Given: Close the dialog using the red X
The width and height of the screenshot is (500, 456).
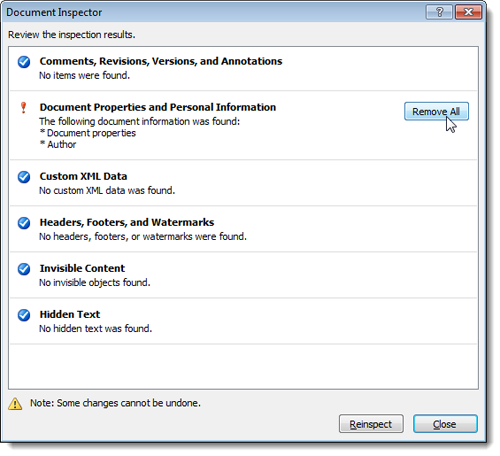Looking at the screenshot, I should tap(468, 12).
